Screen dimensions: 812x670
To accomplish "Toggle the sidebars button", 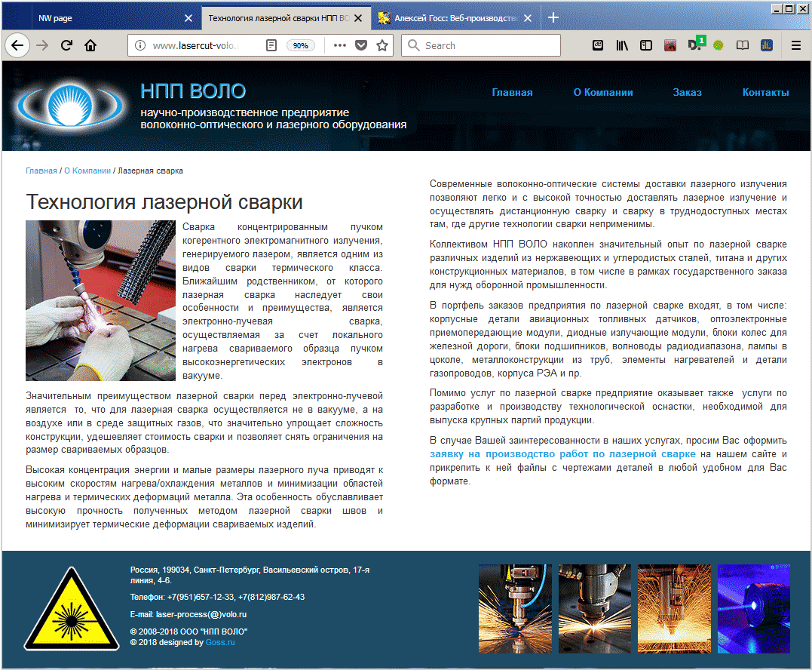I will [x=646, y=45].
